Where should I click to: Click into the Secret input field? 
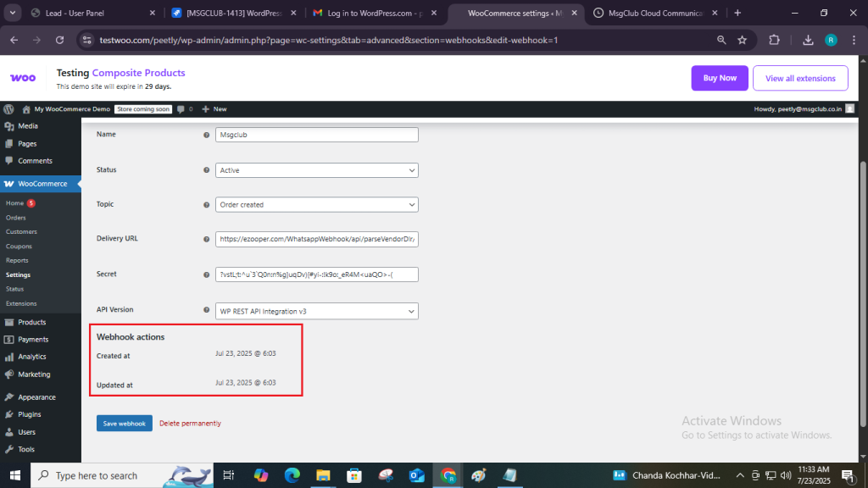(317, 274)
